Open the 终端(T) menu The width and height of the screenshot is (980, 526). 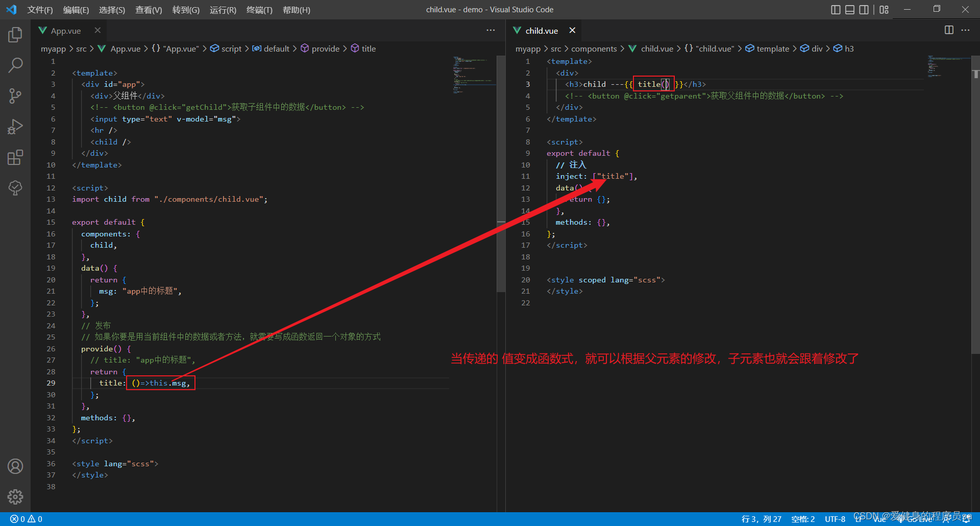pyautogui.click(x=259, y=10)
